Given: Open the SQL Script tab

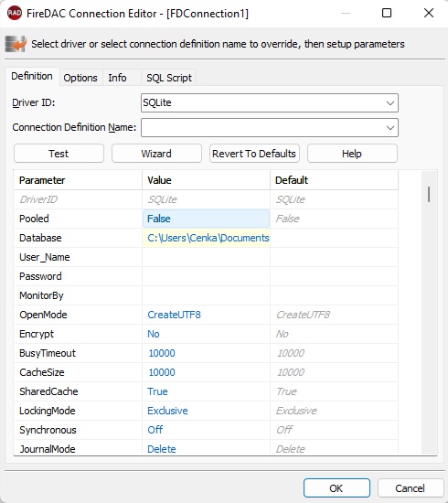Looking at the screenshot, I should click(x=169, y=78).
